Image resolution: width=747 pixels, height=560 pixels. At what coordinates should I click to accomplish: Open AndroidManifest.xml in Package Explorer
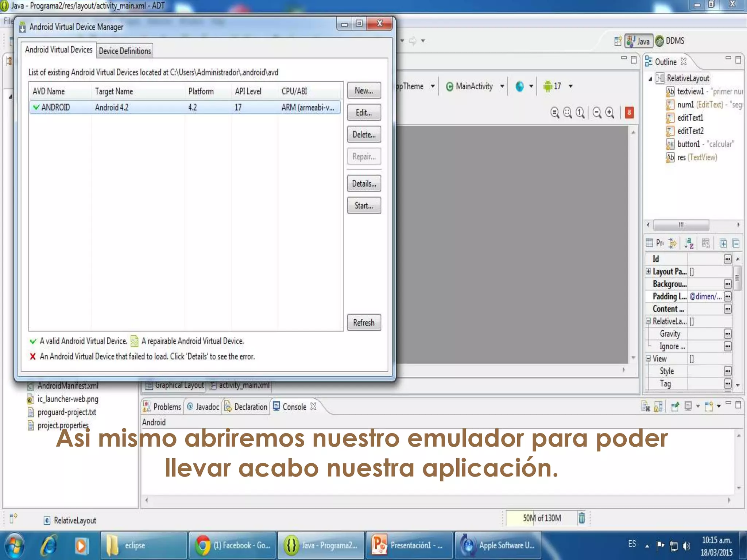pyautogui.click(x=68, y=385)
